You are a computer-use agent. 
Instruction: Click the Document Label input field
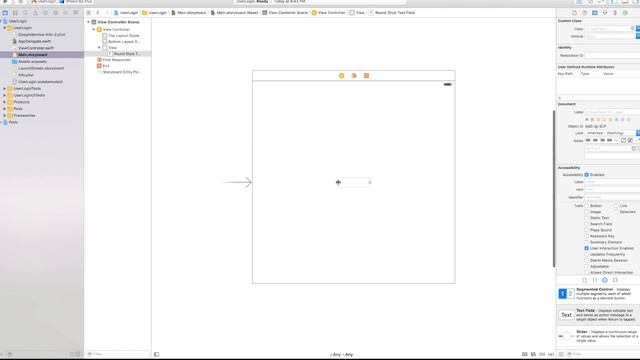(611, 112)
